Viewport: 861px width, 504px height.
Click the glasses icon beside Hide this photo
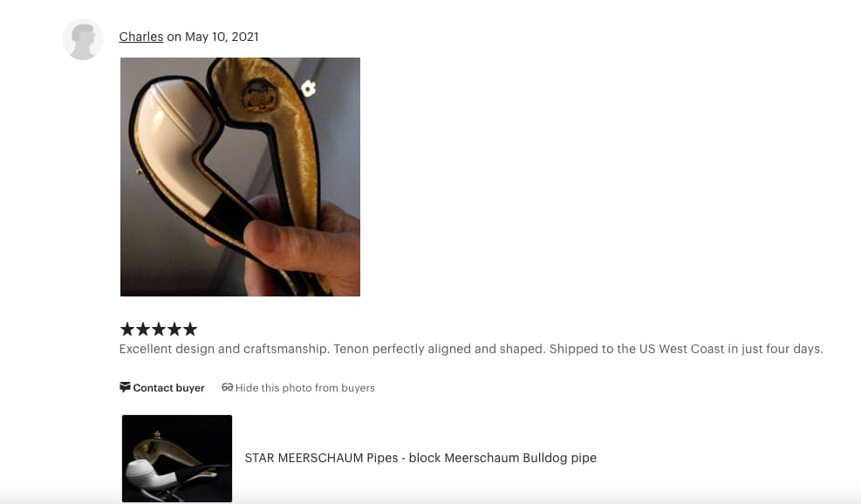228,387
